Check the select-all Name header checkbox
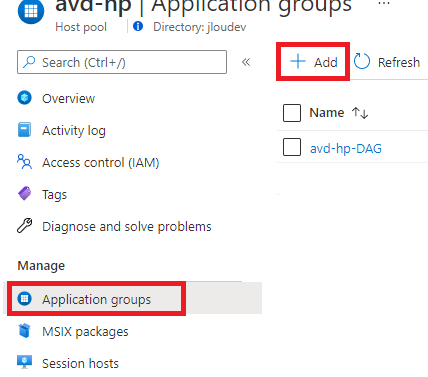 pyautogui.click(x=292, y=113)
